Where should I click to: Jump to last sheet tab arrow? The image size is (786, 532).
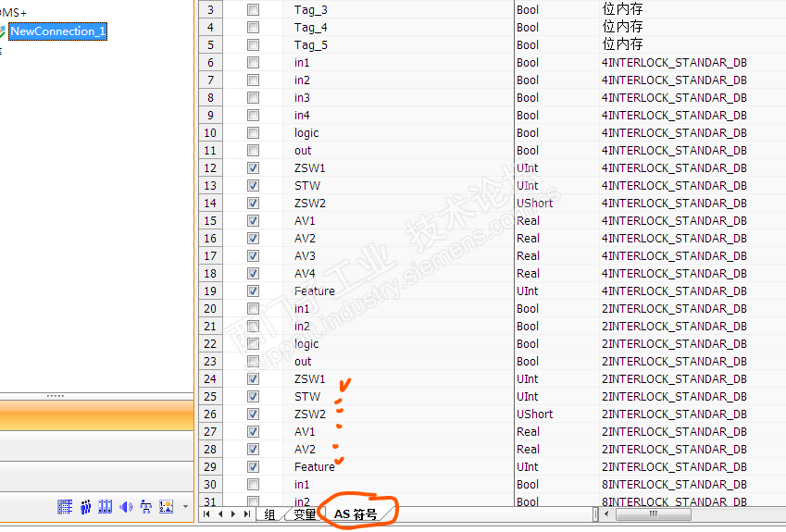tap(247, 513)
